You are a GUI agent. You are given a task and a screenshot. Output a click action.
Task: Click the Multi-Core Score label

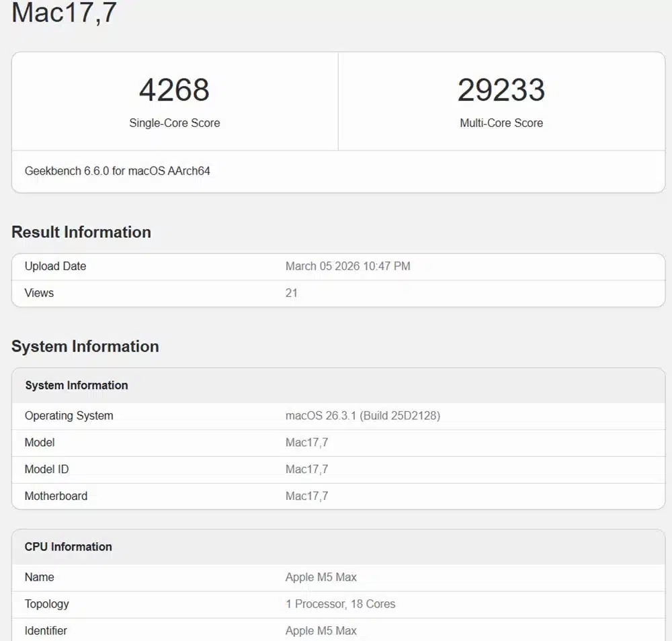[501, 123]
